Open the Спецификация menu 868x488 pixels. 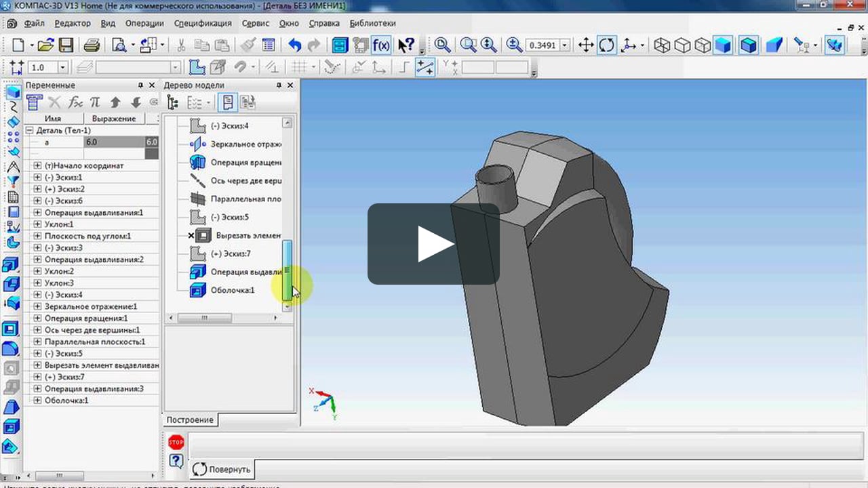click(x=203, y=23)
